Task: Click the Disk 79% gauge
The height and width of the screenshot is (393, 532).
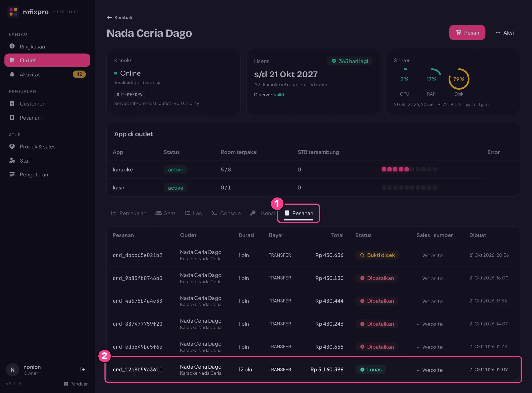Action: tap(459, 79)
